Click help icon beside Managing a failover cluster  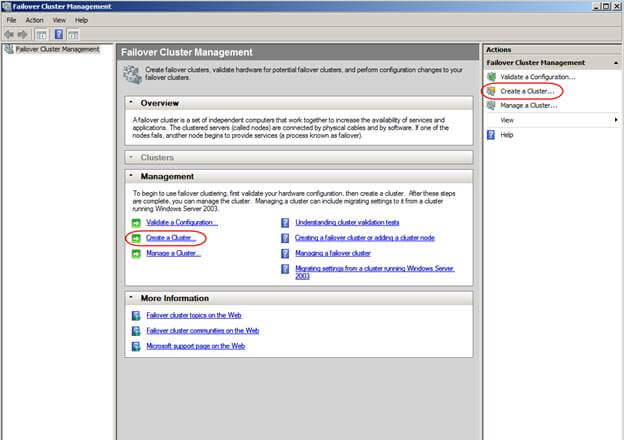(x=285, y=253)
